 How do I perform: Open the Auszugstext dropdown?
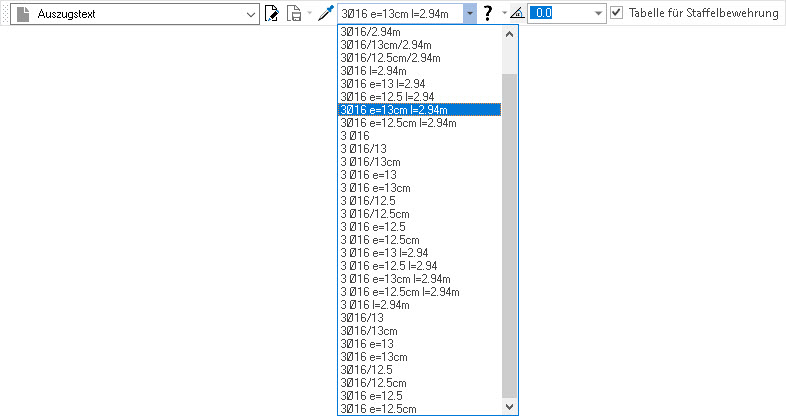[x=251, y=14]
